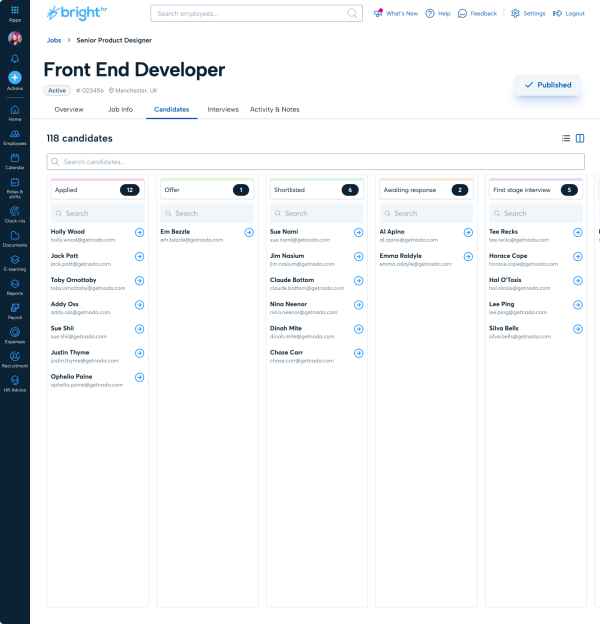Open candidate Justin Thyme

[x=70, y=353]
